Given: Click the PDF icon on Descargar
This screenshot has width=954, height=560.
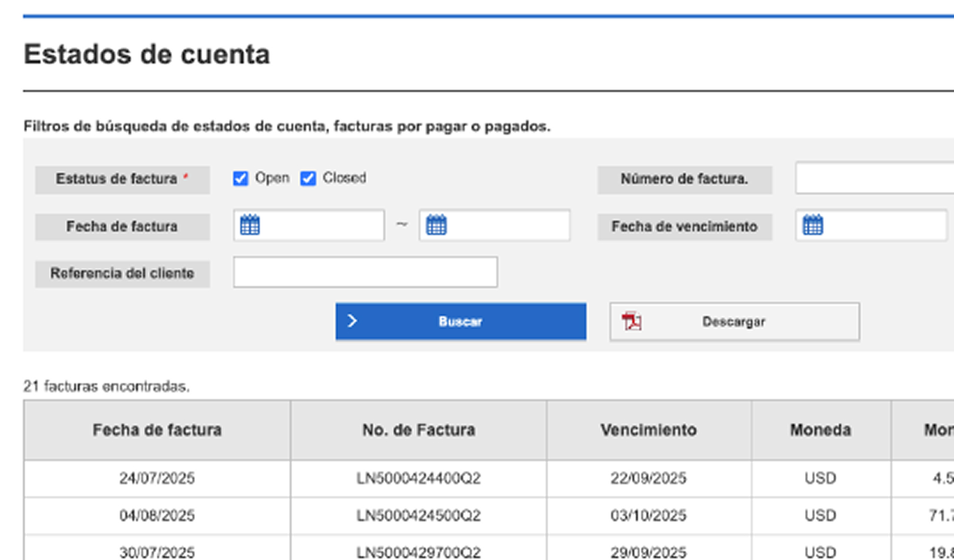Looking at the screenshot, I should coord(631,322).
